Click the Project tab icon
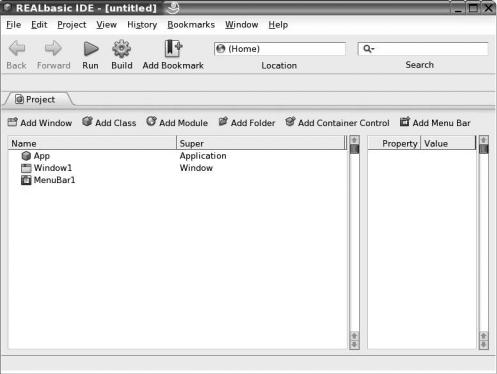Viewport: 497px width, 374px height. [x=19, y=99]
